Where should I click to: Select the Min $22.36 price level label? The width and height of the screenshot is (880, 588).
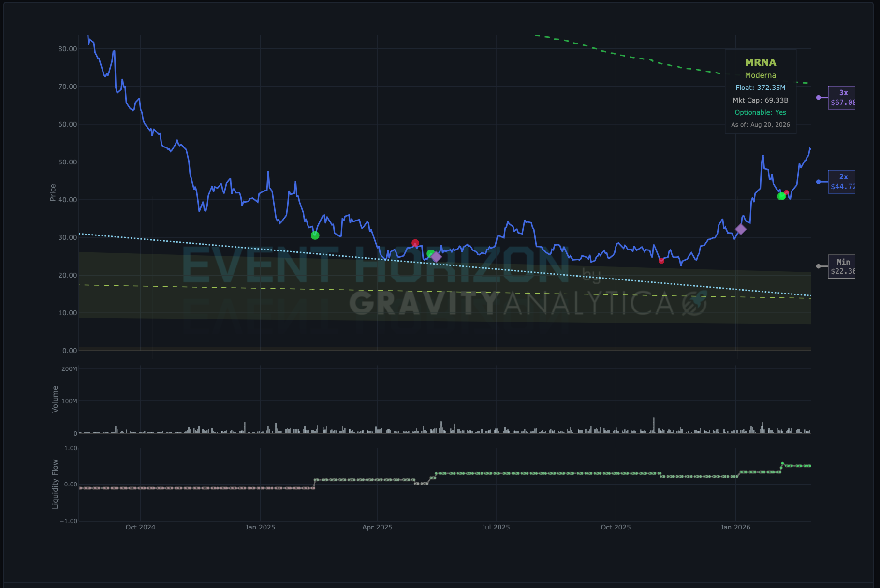pos(842,266)
